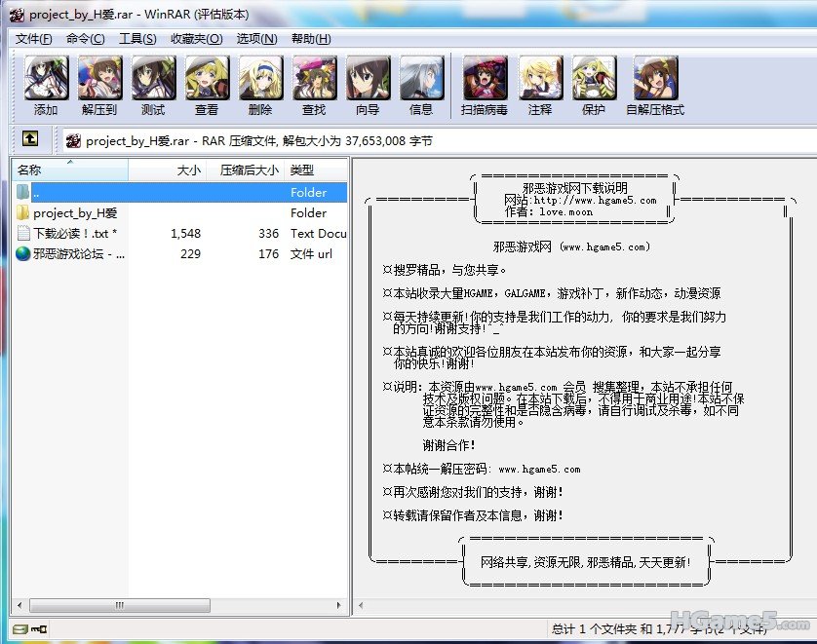Screen dimensions: 817x644
Task: Click the "Text Docu" type cell
Action: [319, 233]
